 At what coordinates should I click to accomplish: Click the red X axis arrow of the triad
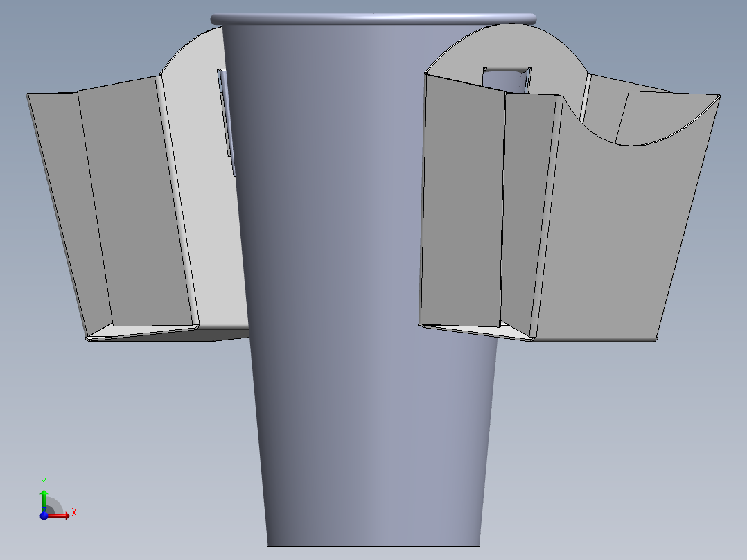click(60, 516)
